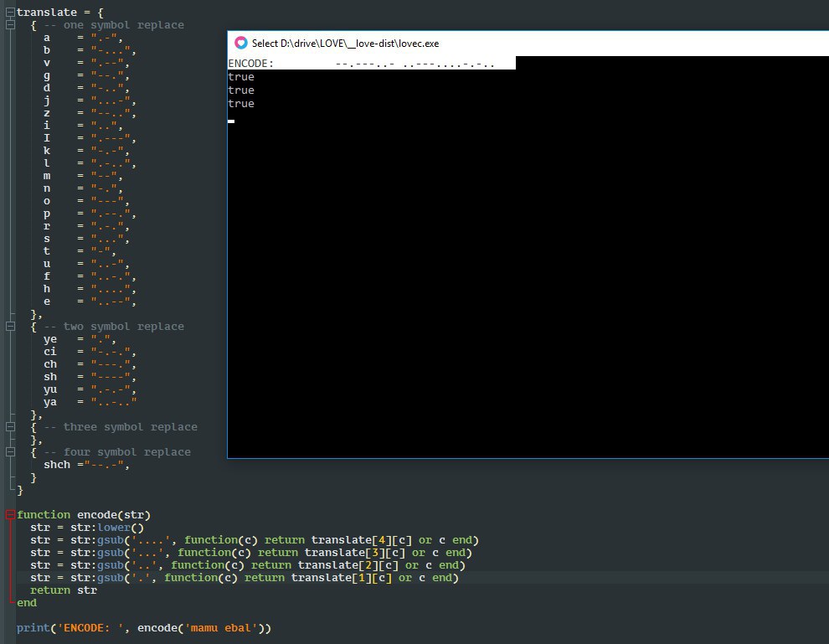The width and height of the screenshot is (829, 644).
Task: Place cursor on the 'l' mapping line
Action: [x=90, y=163]
